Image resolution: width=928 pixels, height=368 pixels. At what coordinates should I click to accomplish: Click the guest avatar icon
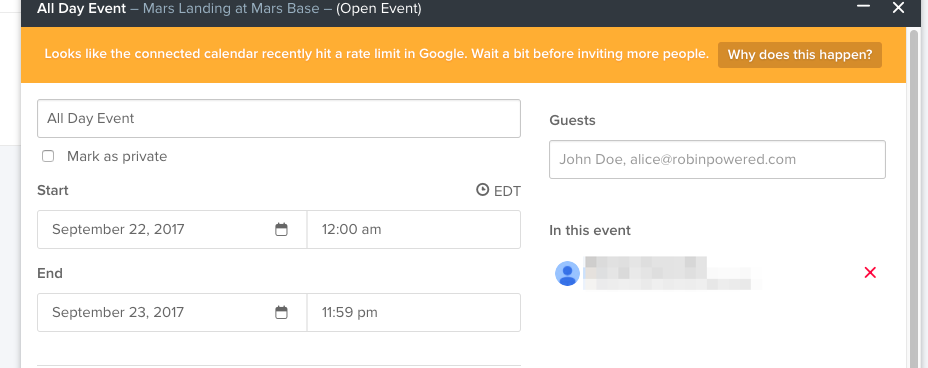pos(567,273)
